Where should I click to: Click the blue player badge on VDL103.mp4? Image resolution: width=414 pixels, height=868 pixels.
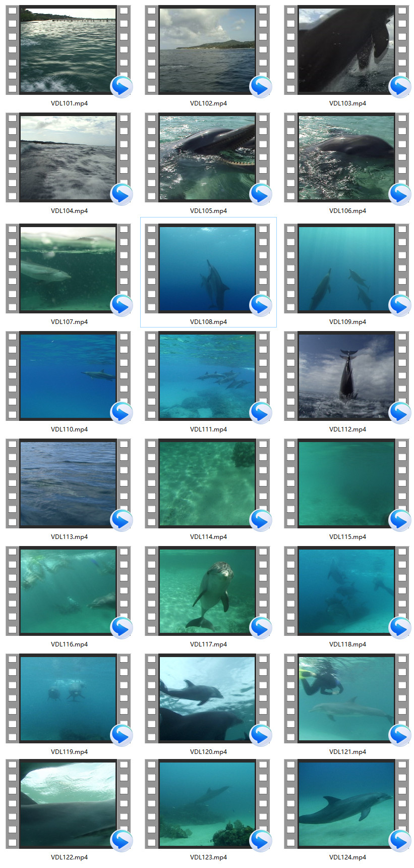pos(400,87)
